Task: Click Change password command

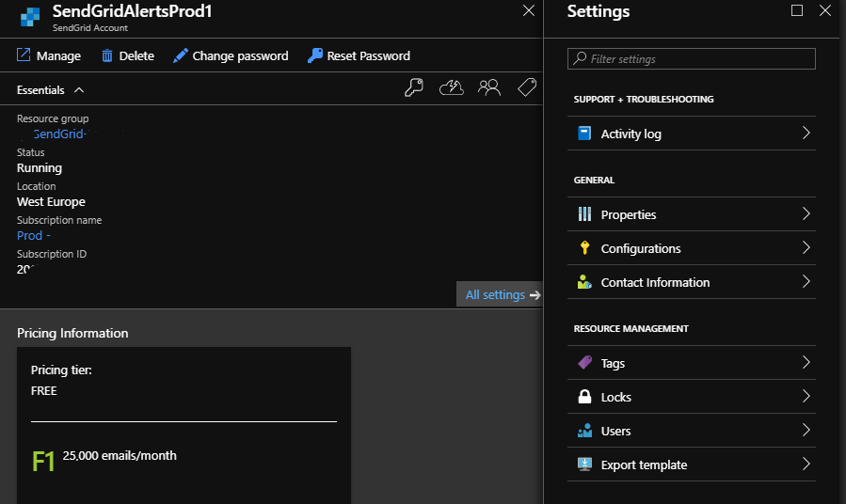Action: pyautogui.click(x=231, y=55)
